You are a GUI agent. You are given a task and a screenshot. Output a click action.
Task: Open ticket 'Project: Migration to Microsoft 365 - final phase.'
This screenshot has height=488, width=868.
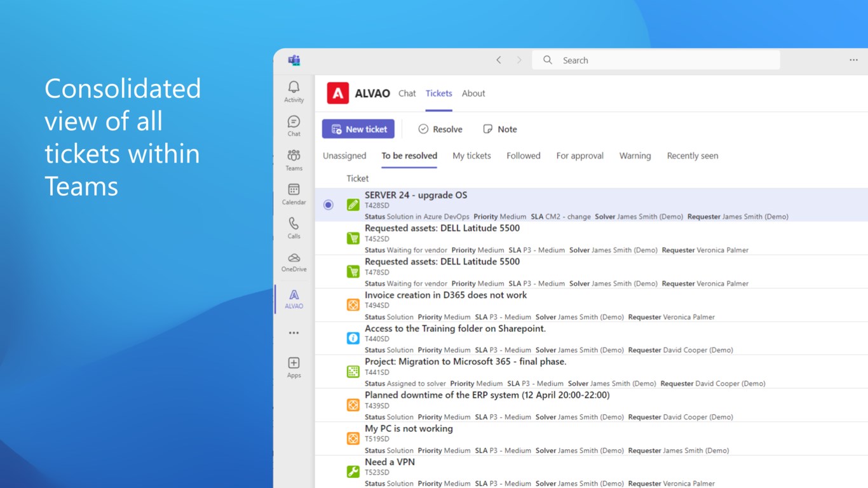(465, 362)
